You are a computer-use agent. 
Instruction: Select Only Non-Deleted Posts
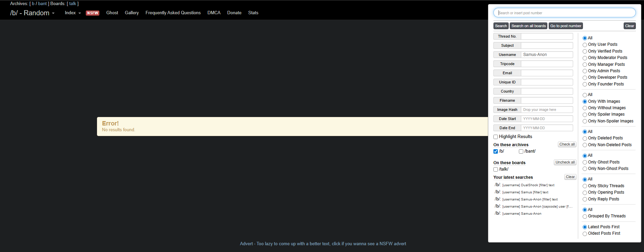tap(585, 145)
